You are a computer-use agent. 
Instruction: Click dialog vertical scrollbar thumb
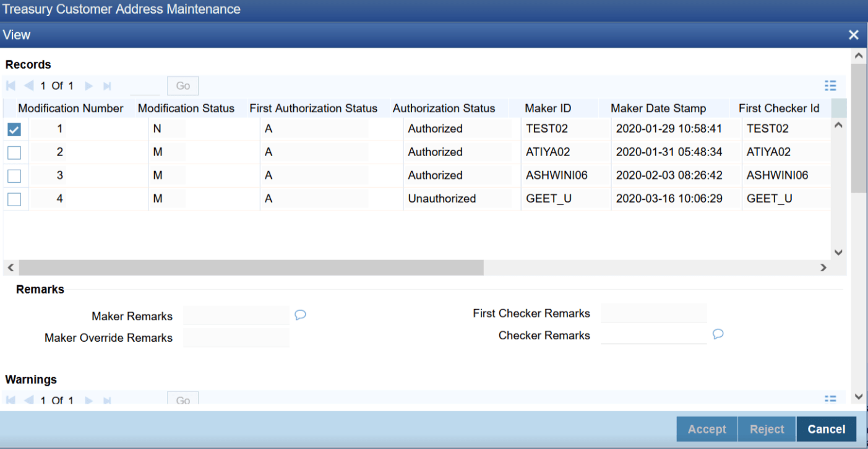[858, 128]
